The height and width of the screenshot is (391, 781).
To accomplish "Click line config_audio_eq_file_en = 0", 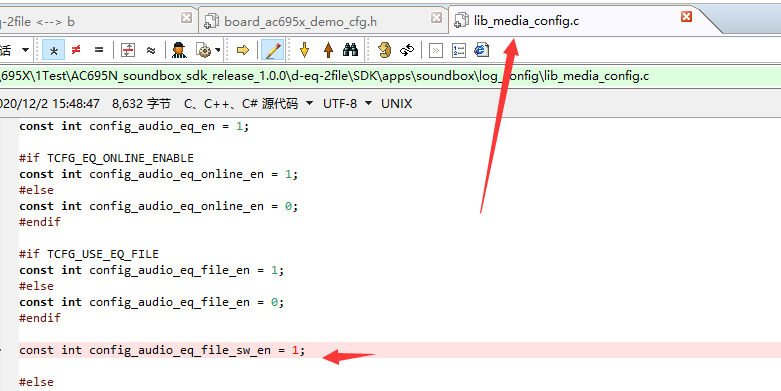I will (151, 302).
